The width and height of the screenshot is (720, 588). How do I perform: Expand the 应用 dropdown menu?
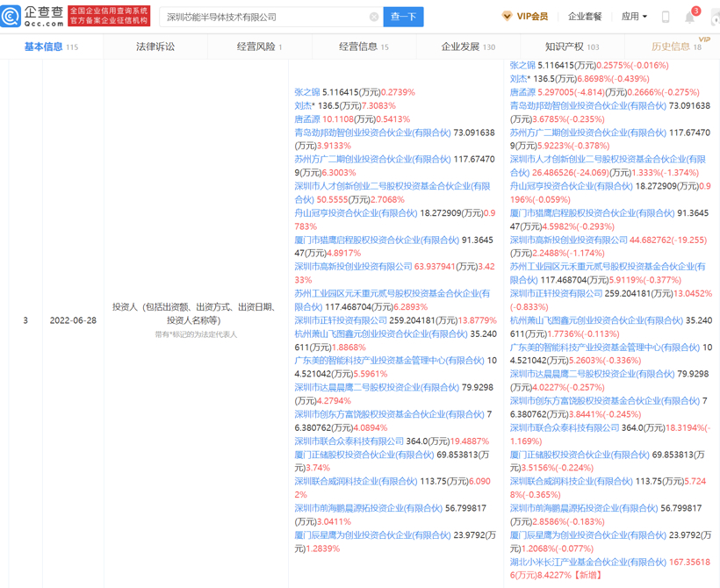pyautogui.click(x=634, y=17)
